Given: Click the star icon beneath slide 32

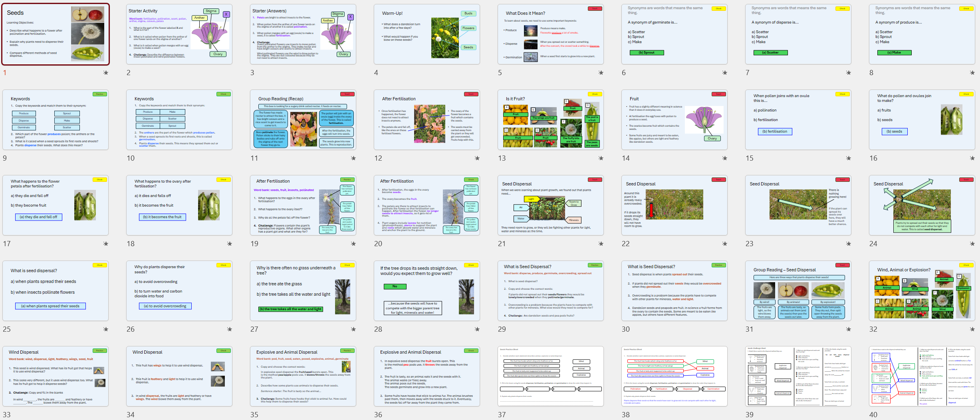Looking at the screenshot, I should [972, 329].
